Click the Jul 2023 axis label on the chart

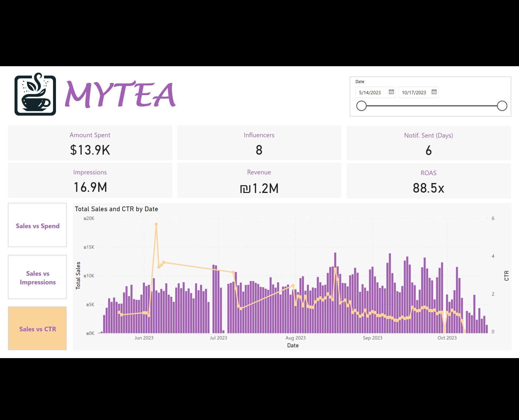click(x=218, y=338)
